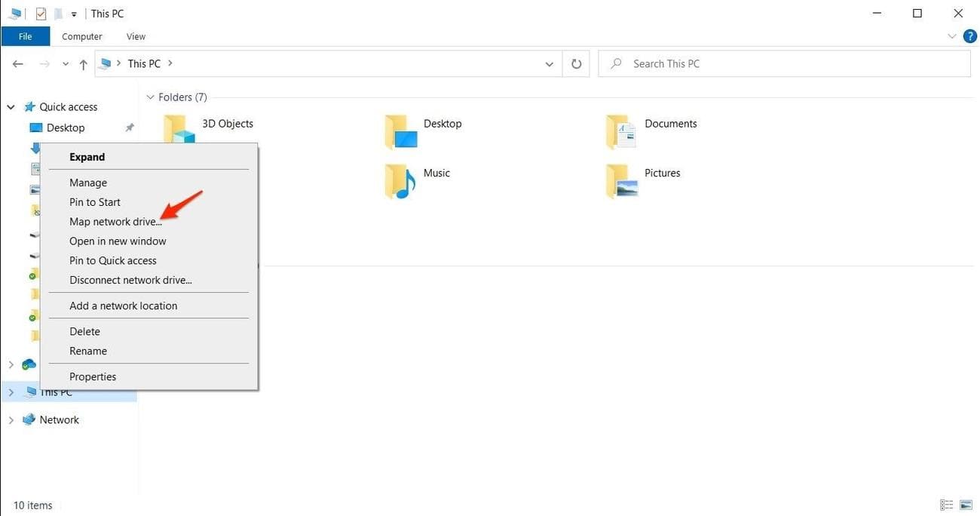Open the Documents folder
The width and height of the screenshot is (980, 516).
point(669,123)
